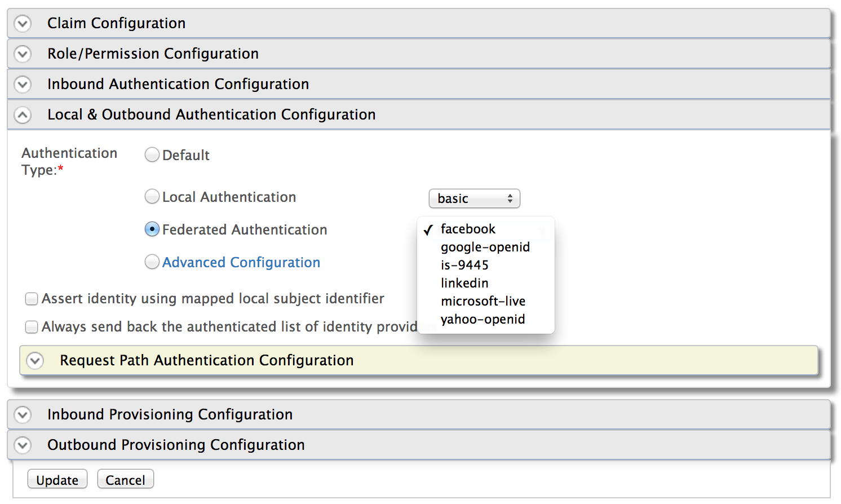Collapse Local & Outbound Authentication Configuration arrow
This screenshot has height=504, width=841.
(x=23, y=115)
